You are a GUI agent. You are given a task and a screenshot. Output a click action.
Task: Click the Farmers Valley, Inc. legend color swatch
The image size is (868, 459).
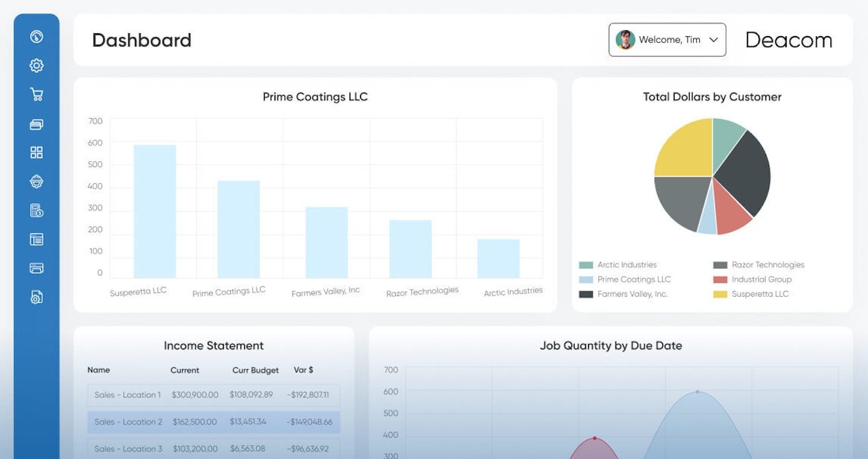(x=586, y=294)
